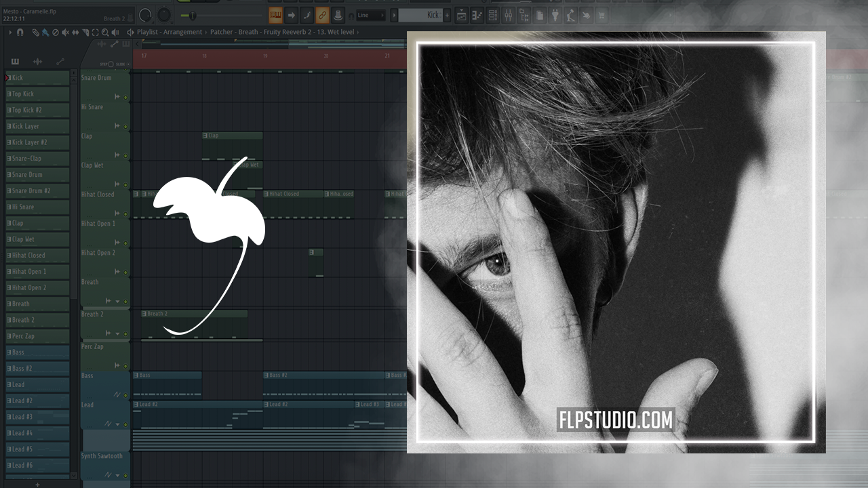Toggle the Clap Wet track mute light
The image size is (868, 488).
(125, 184)
